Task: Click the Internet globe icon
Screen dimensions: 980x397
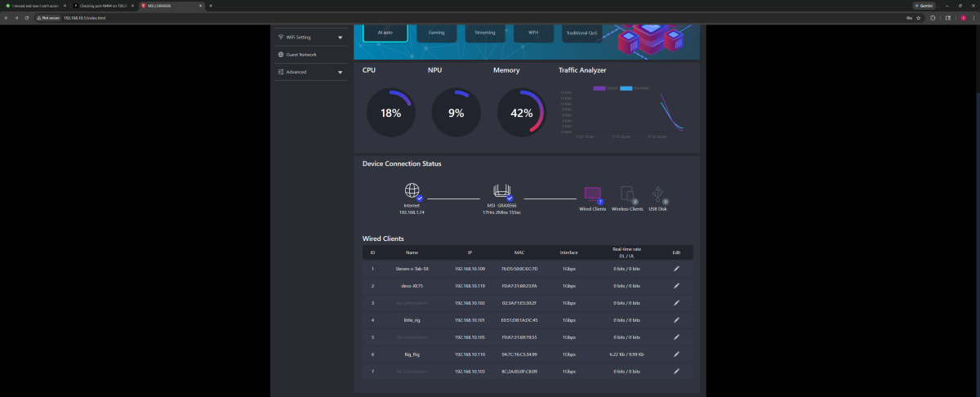Action: tap(412, 190)
